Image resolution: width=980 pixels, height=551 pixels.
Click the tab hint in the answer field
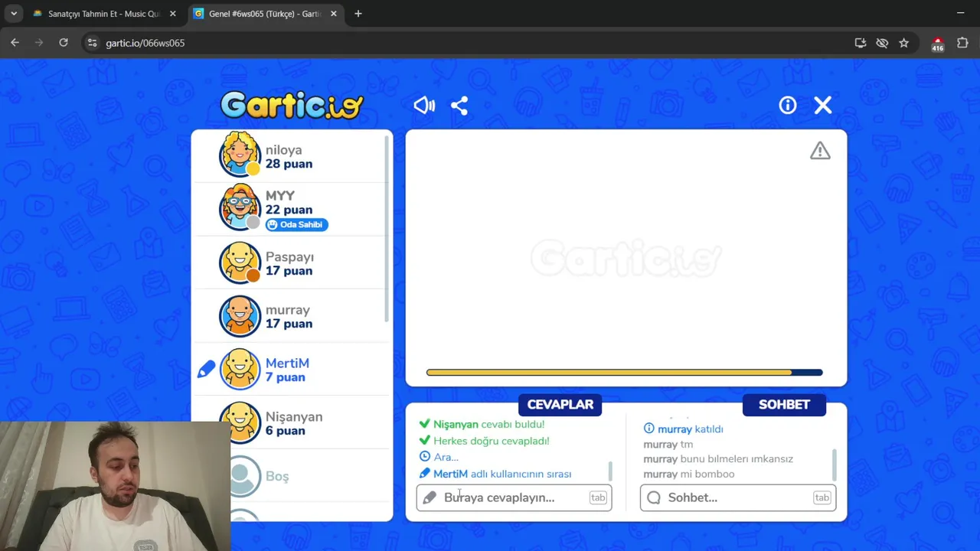[x=598, y=497]
